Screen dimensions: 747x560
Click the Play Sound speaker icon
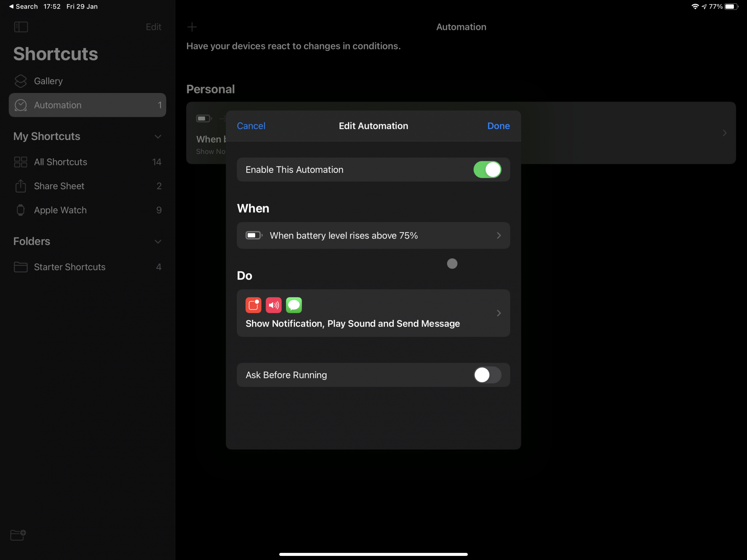pos(273,305)
